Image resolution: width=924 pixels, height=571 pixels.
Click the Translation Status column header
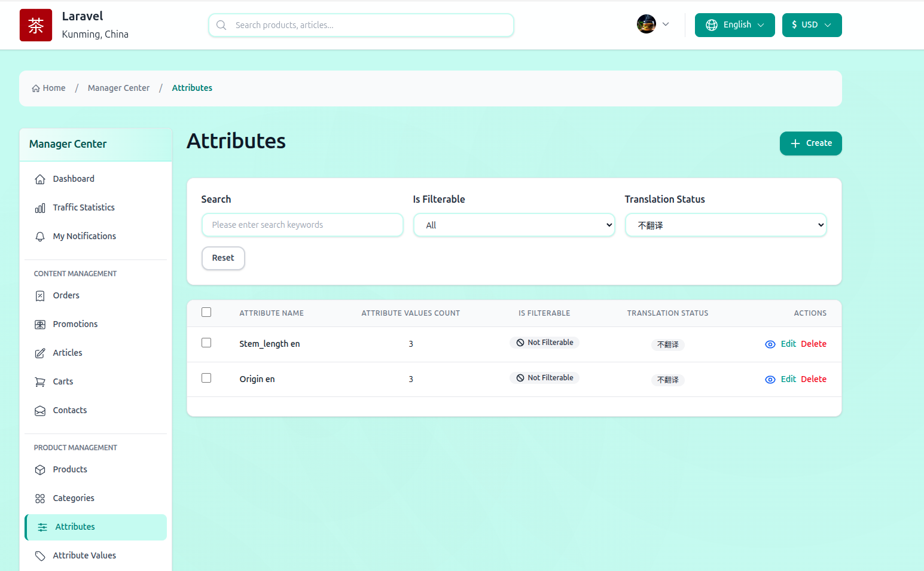[x=667, y=313]
